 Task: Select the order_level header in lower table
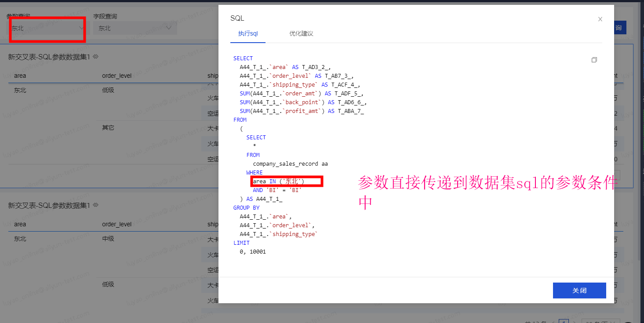pos(116,224)
